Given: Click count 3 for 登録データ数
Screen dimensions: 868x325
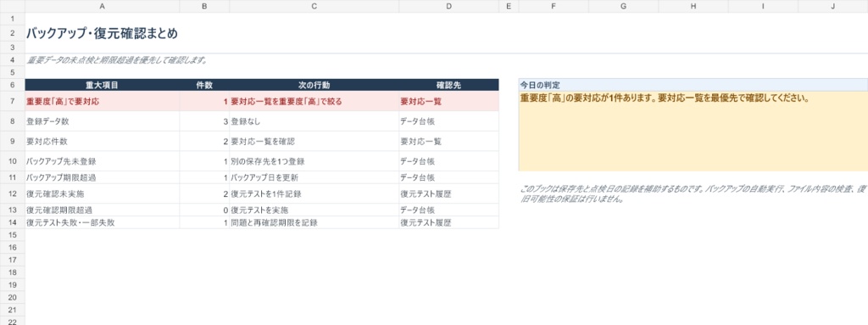Looking at the screenshot, I should (204, 121).
